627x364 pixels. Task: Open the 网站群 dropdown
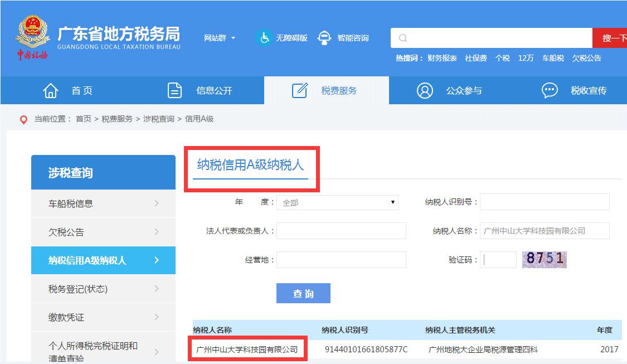220,38
